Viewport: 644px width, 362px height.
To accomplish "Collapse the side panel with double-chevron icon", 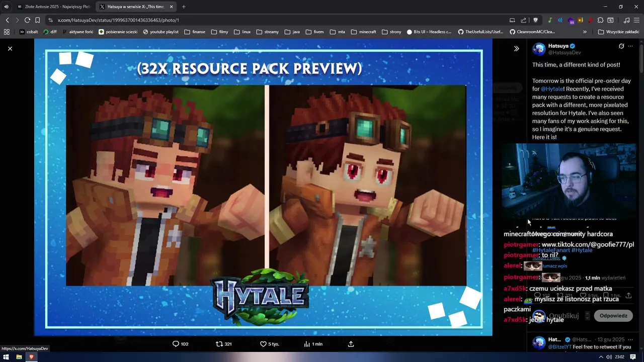I will tap(516, 49).
